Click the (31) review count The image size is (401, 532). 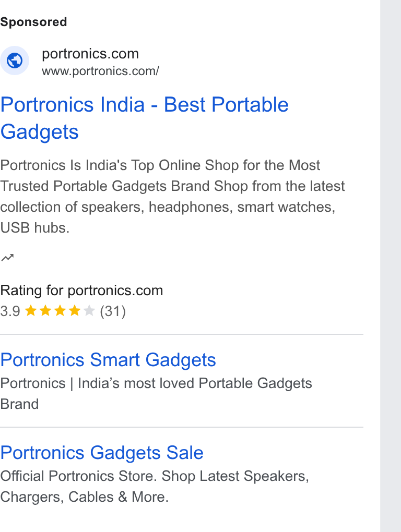pos(113,311)
